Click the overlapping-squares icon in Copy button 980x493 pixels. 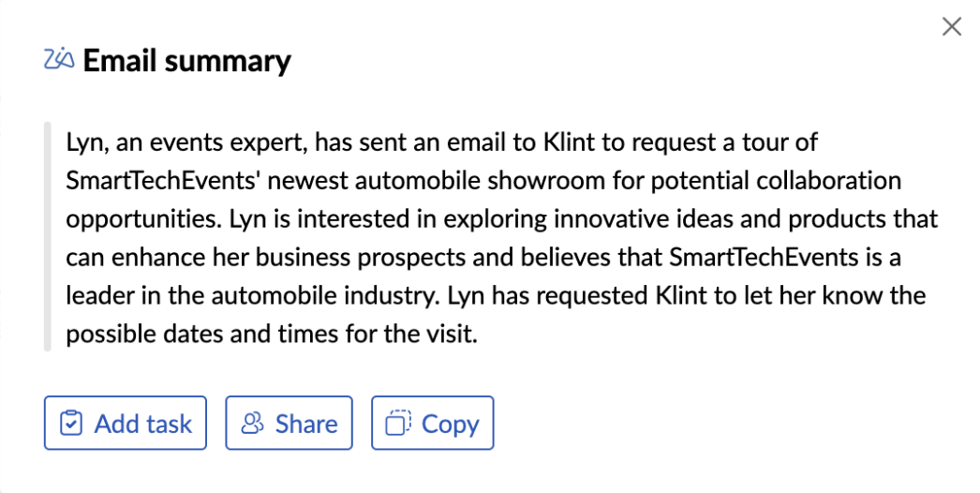point(398,424)
